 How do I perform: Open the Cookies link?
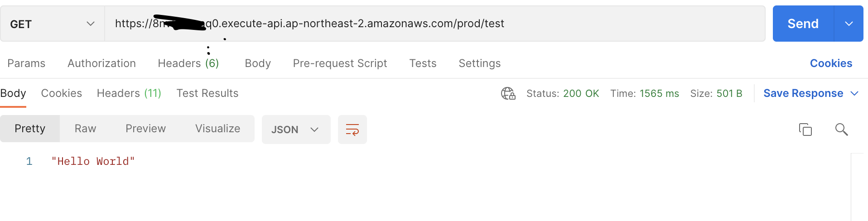point(831,63)
